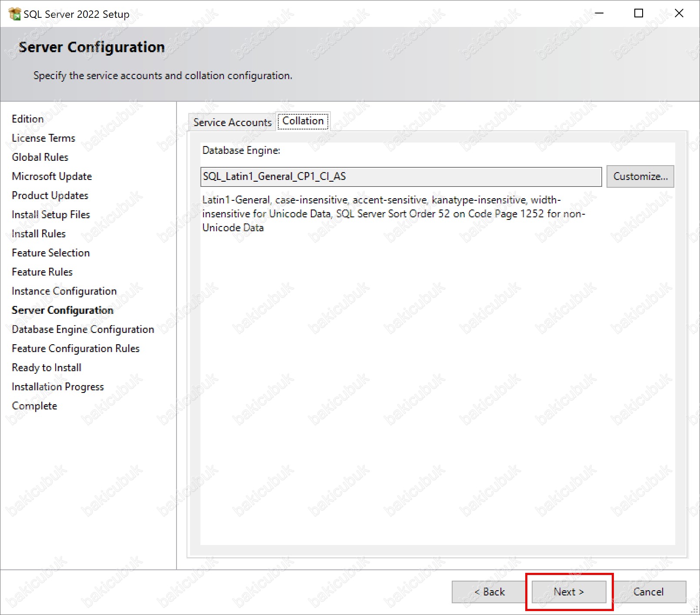This screenshot has height=615, width=700.
Task: Click Microsoft Update step
Action: [x=52, y=176]
